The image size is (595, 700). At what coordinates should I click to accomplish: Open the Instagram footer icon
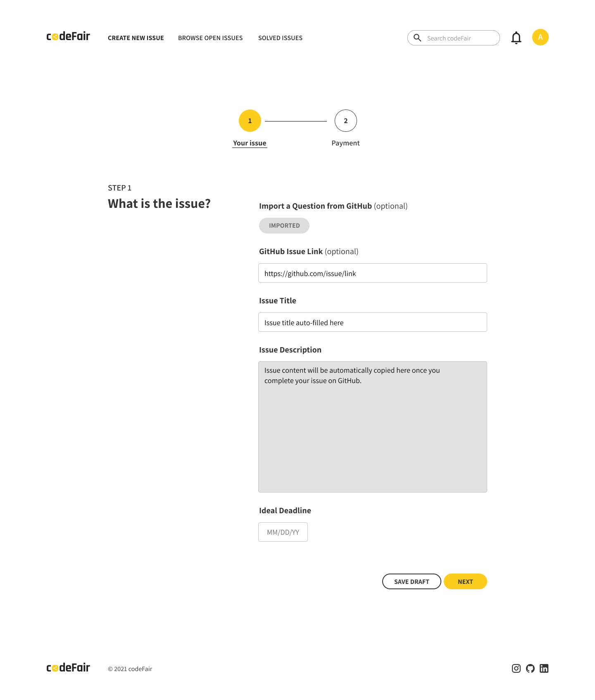pos(516,668)
